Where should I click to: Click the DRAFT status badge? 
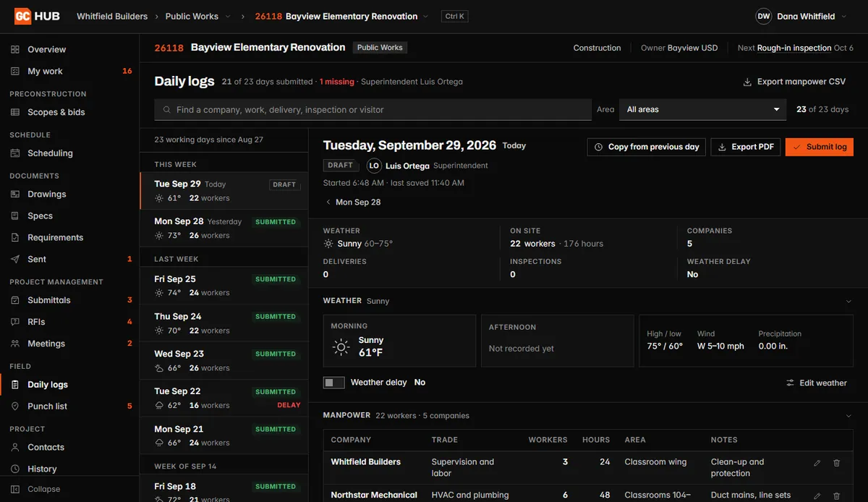click(339, 166)
